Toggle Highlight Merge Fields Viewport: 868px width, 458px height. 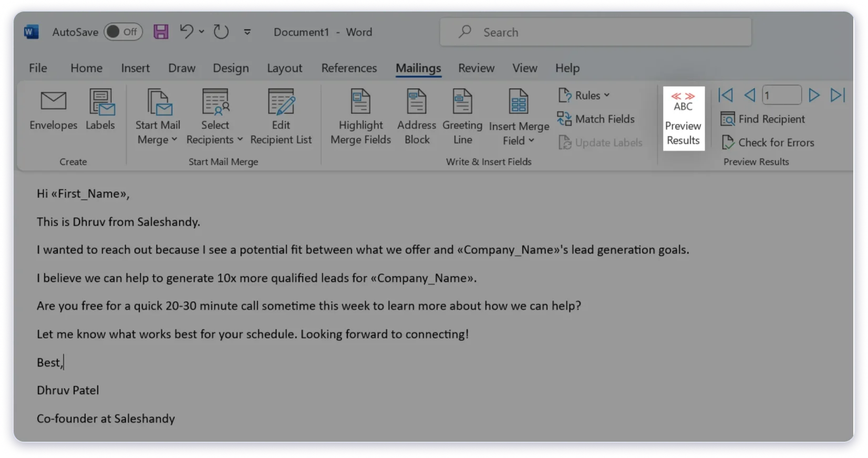pyautogui.click(x=361, y=117)
